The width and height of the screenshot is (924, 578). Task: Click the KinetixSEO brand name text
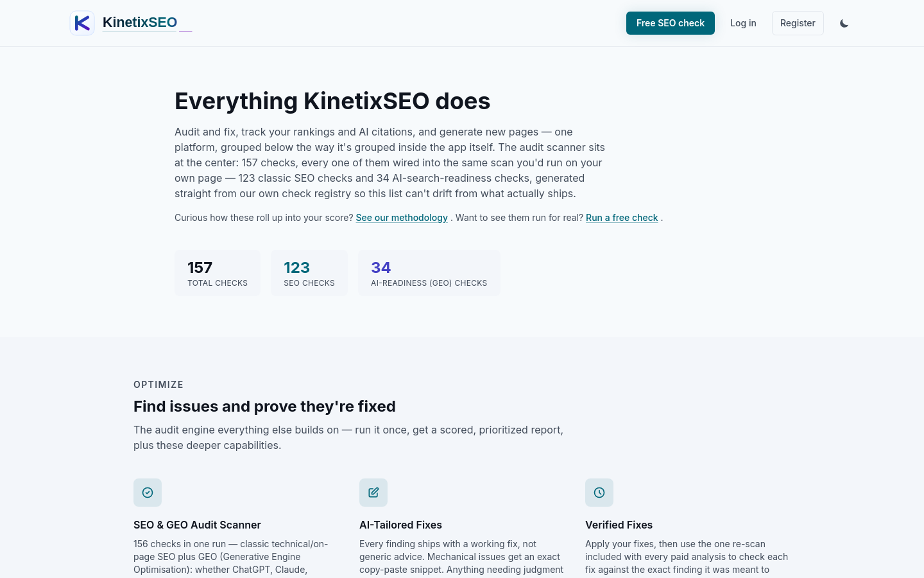tap(140, 22)
